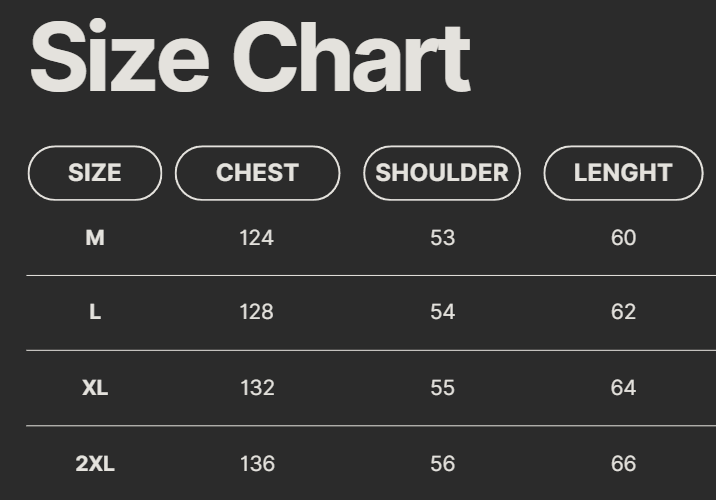Click shoulder value 56
Image resolution: width=716 pixels, height=500 pixels.
click(x=442, y=464)
